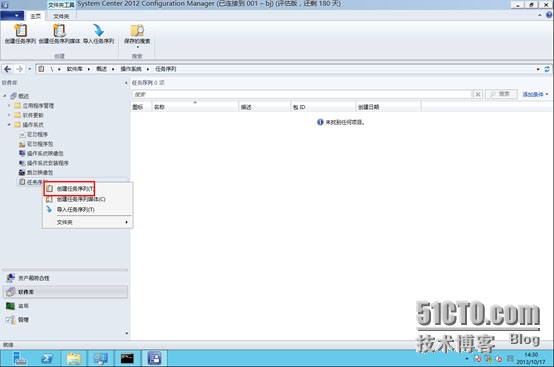Viewport: 554px width, 367px height.
Task: Expand the 应用程序管理 folder node
Action: [9, 105]
